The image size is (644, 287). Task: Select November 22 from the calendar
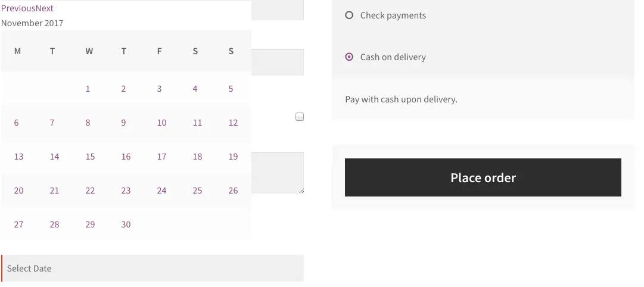point(90,191)
